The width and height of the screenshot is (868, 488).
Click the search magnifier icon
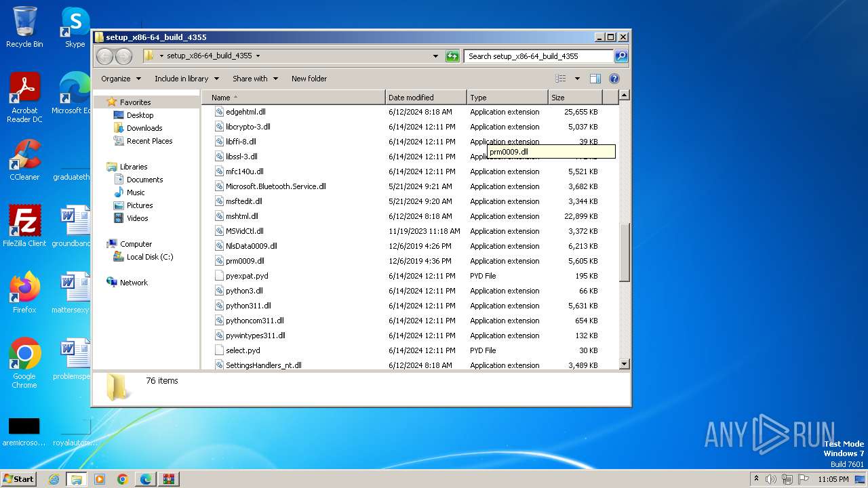[x=621, y=56]
